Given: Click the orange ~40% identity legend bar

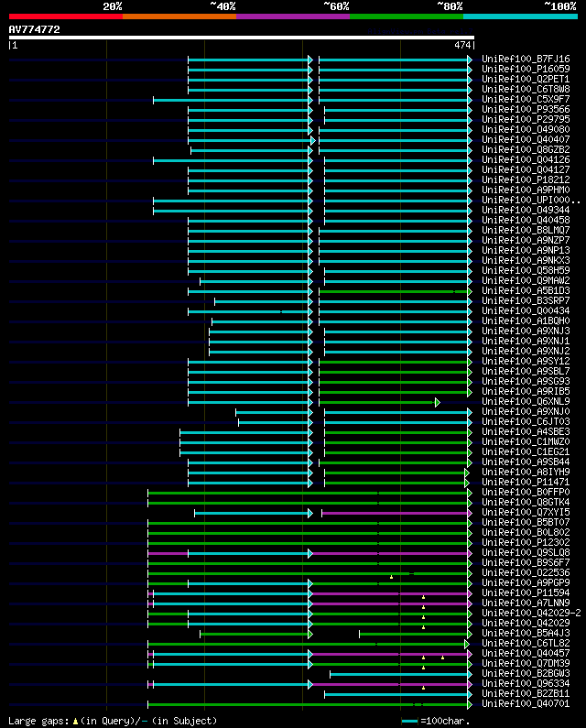Looking at the screenshot, I should coord(179,16).
